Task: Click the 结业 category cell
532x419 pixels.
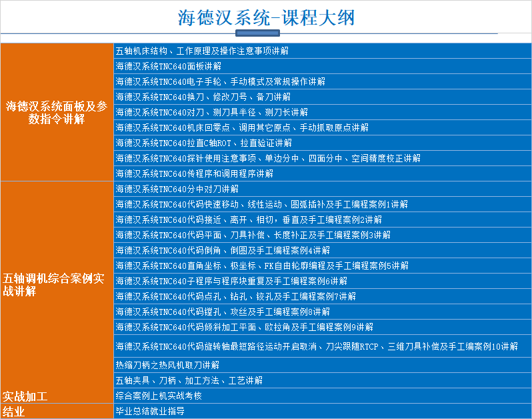Action: point(57,412)
